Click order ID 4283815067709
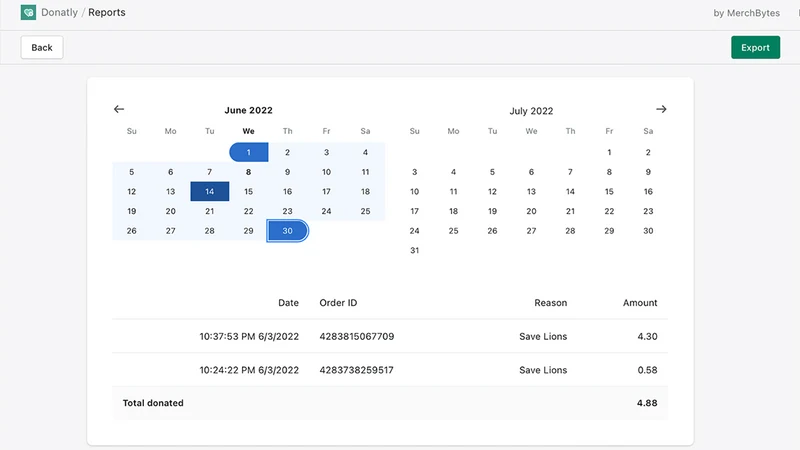 tap(357, 336)
